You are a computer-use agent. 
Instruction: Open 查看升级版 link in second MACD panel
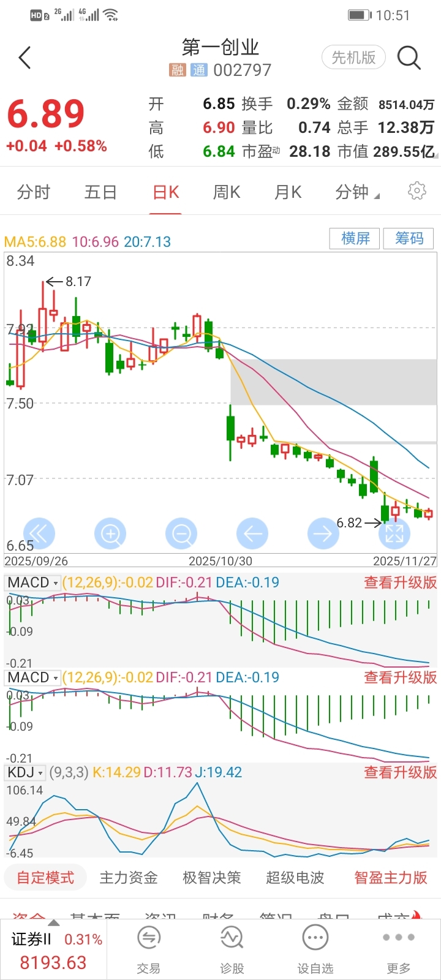[x=401, y=677]
